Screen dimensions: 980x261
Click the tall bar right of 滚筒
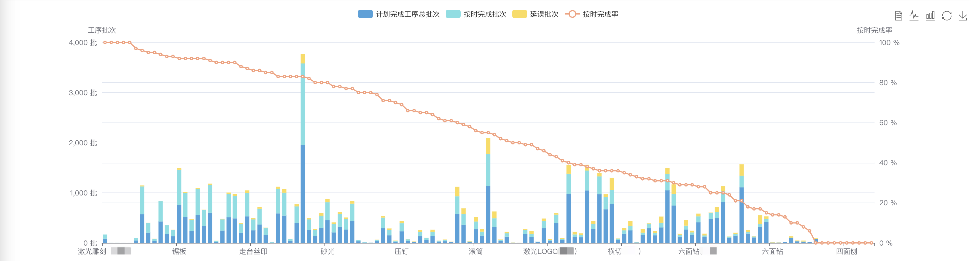pos(488,191)
